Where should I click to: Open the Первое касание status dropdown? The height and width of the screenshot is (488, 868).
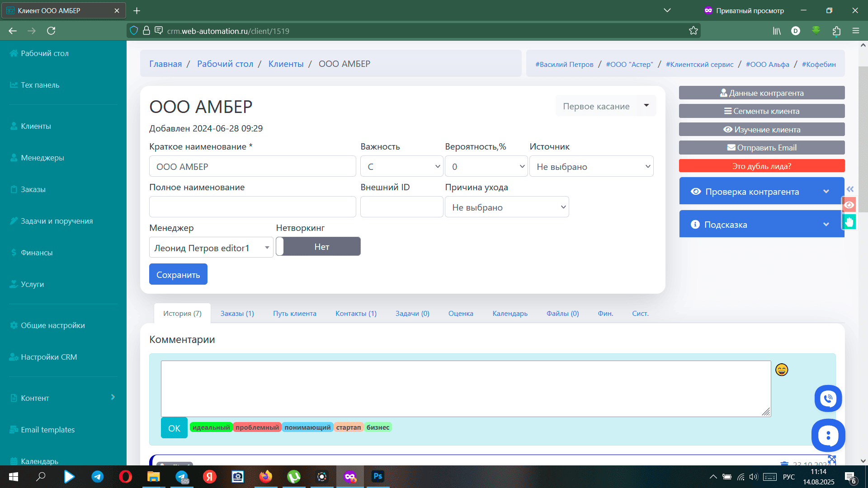(x=605, y=106)
